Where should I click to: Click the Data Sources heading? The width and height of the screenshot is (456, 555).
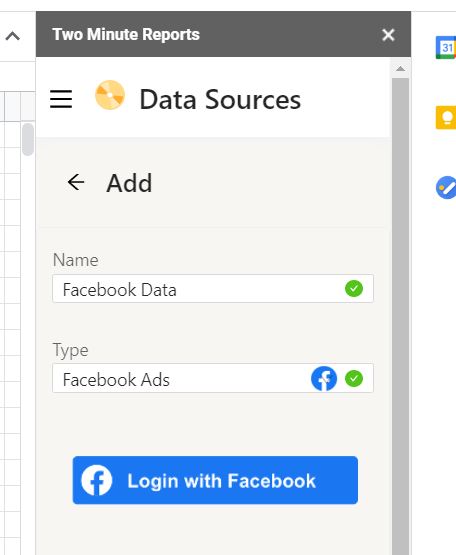tap(220, 99)
